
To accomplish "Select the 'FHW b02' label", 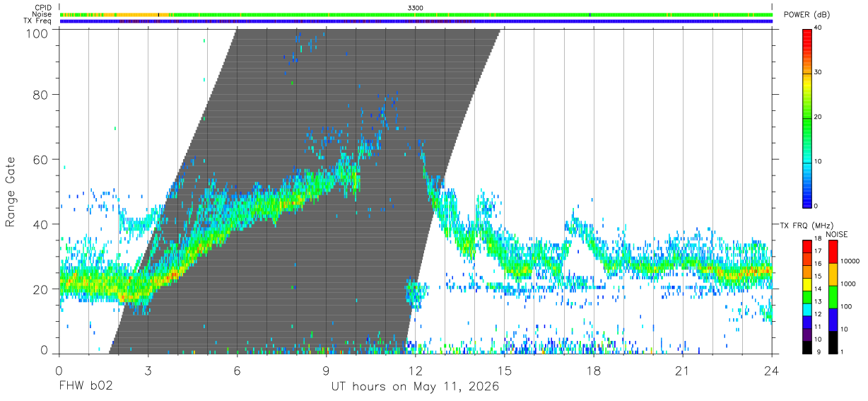I will (84, 387).
